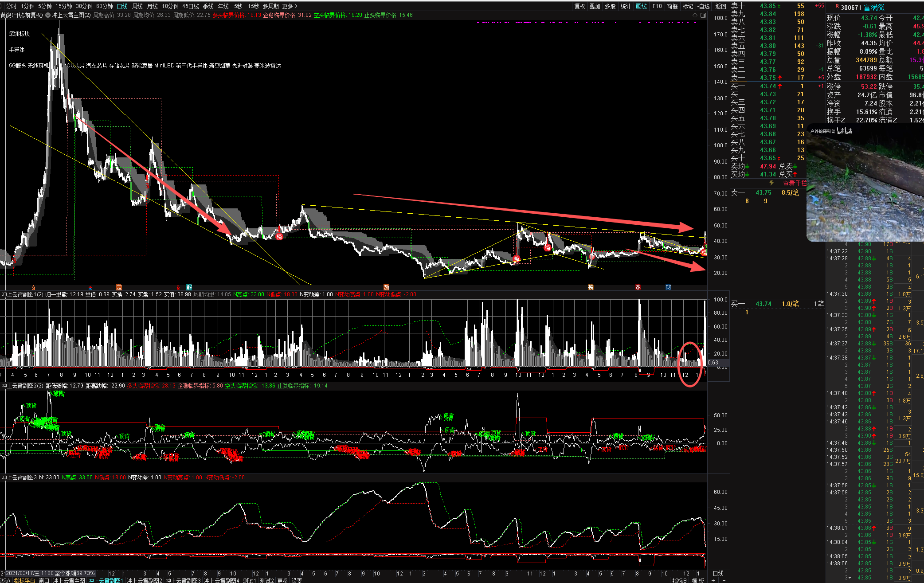Open the 日线 period selector at the bottom

[x=718, y=573]
